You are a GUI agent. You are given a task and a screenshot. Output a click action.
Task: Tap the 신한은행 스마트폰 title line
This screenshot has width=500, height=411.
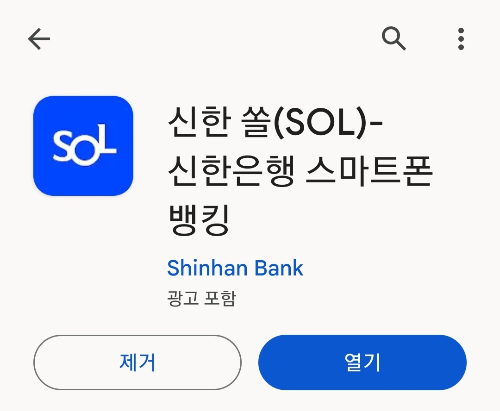pyautogui.click(x=300, y=171)
